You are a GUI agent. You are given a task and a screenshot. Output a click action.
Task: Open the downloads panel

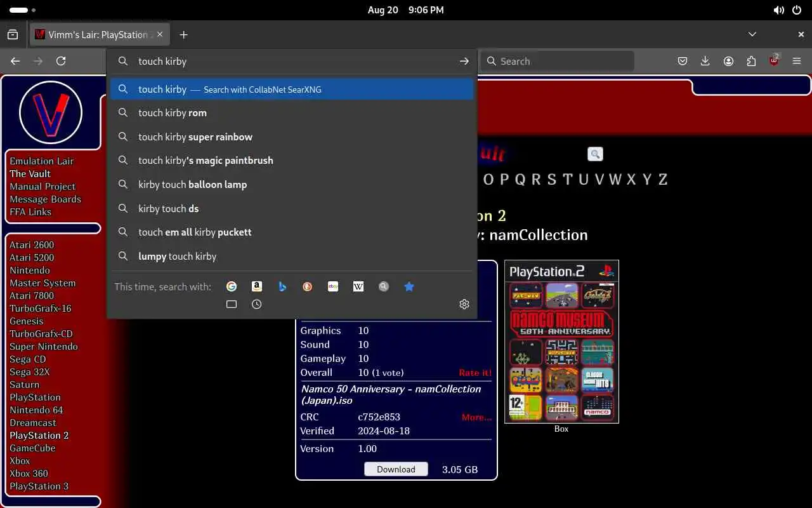coord(705,61)
